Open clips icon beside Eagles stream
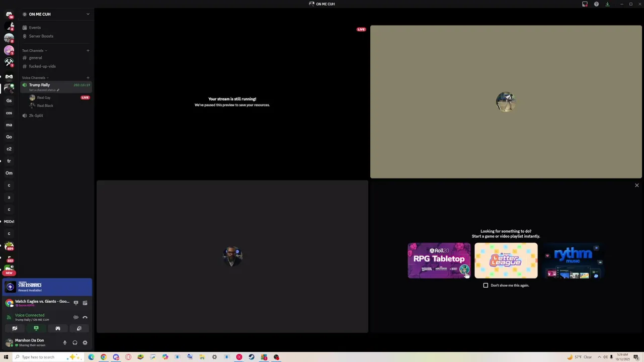This screenshot has height=362, width=644. 85,303
